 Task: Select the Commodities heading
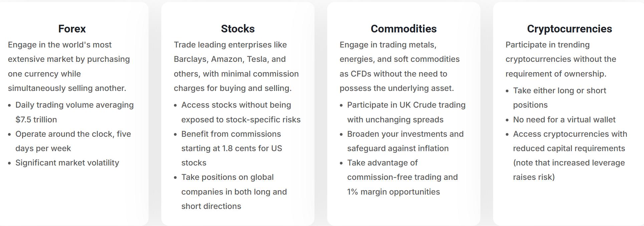pos(404,29)
